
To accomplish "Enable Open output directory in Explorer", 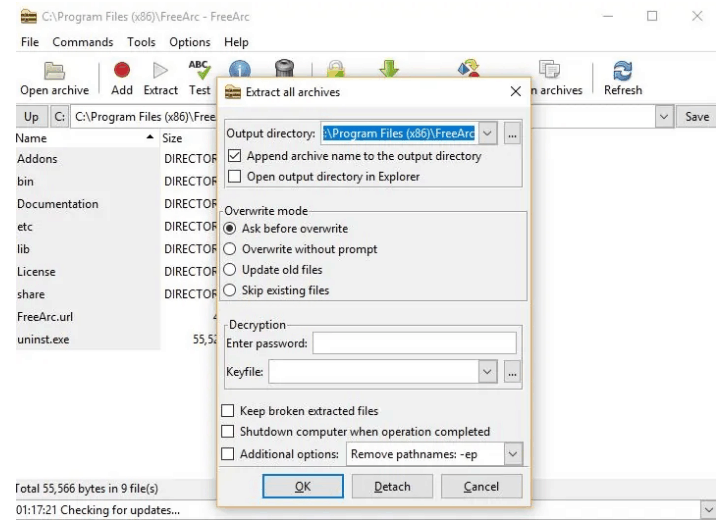I will (x=234, y=177).
